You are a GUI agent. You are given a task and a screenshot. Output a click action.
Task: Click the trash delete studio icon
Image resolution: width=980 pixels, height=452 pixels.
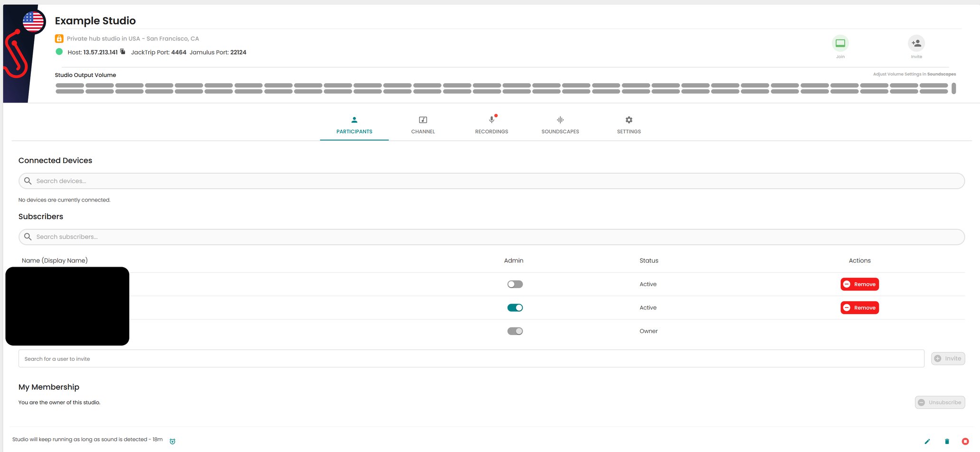click(x=947, y=442)
